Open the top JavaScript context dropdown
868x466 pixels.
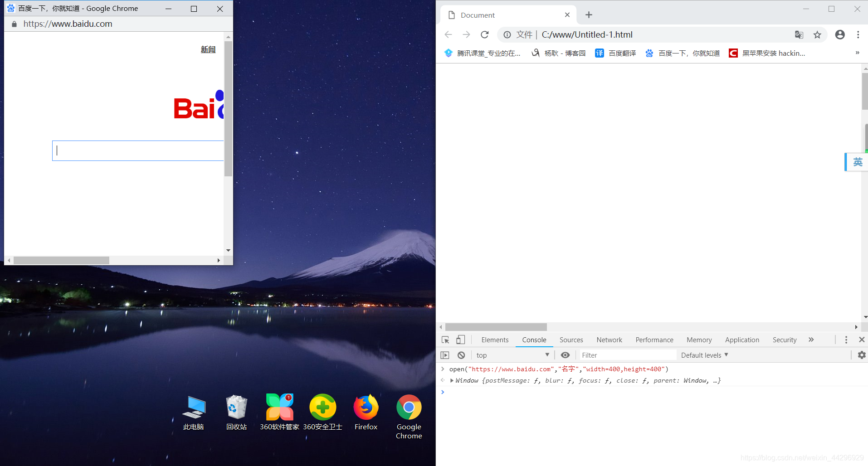point(512,355)
